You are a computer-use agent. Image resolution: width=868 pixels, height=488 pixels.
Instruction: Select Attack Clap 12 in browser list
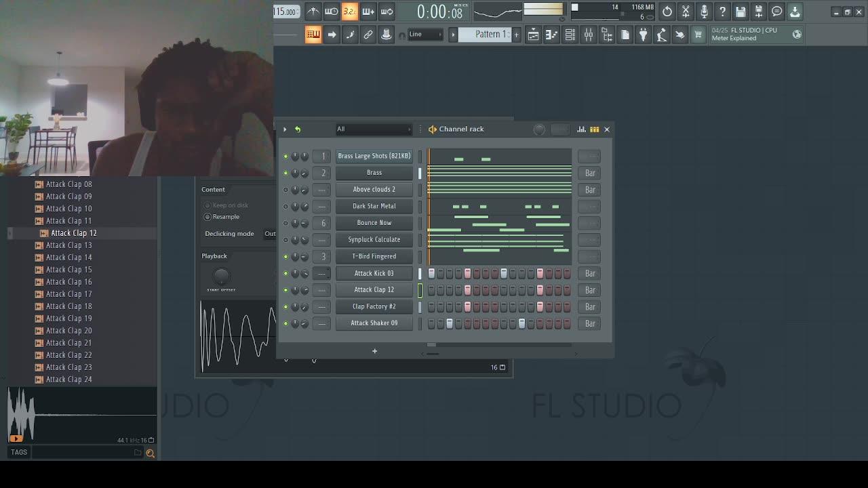pos(74,233)
